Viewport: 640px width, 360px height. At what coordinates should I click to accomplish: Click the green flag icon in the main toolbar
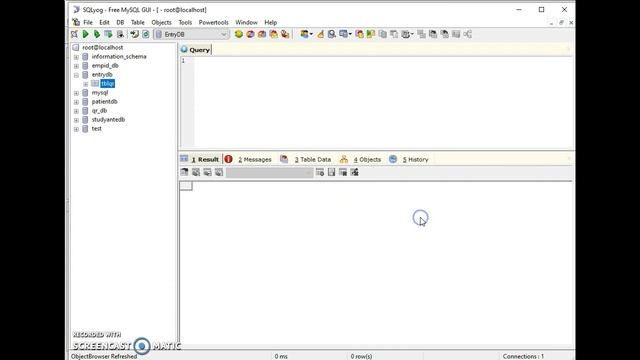(x=371, y=34)
